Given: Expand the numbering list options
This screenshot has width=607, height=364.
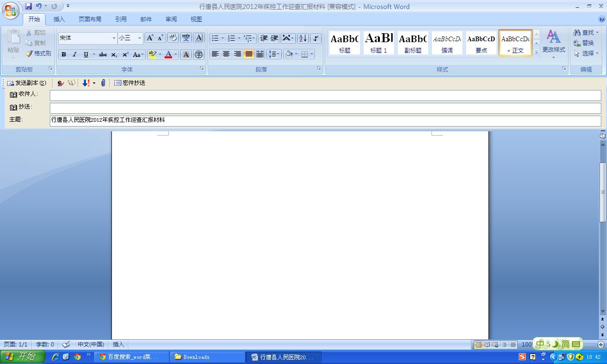Looking at the screenshot, I should click(x=239, y=38).
